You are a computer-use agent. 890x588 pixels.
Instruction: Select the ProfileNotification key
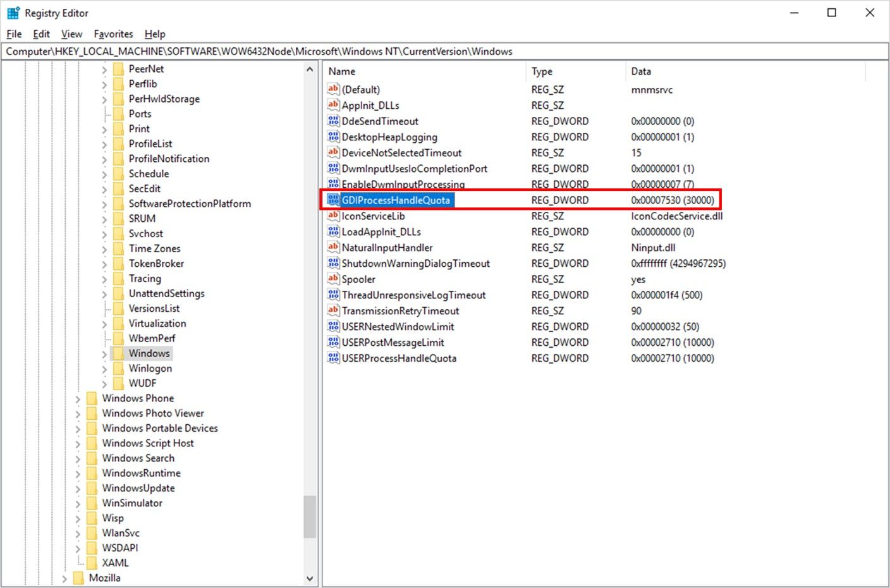coord(169,159)
